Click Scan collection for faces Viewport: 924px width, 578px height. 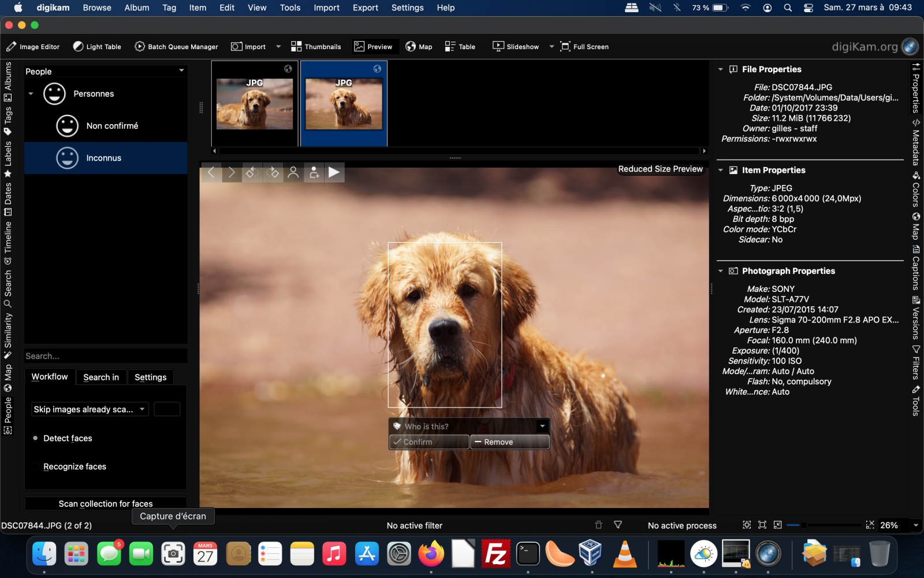[105, 503]
